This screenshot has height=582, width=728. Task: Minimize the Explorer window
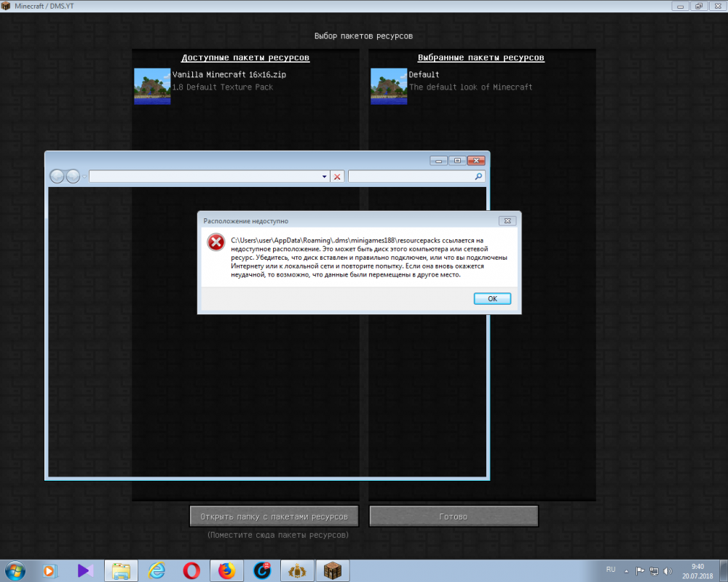[439, 161]
